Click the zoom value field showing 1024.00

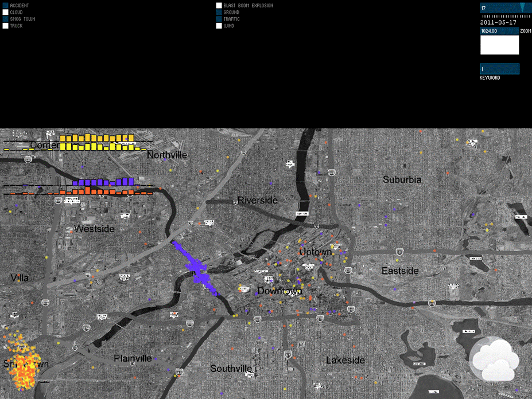(499, 32)
